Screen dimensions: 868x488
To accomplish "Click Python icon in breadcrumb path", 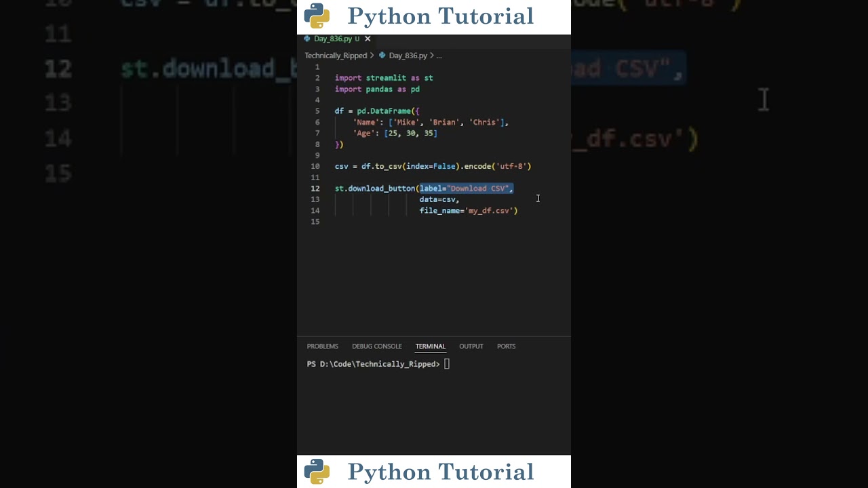I will pyautogui.click(x=382, y=56).
